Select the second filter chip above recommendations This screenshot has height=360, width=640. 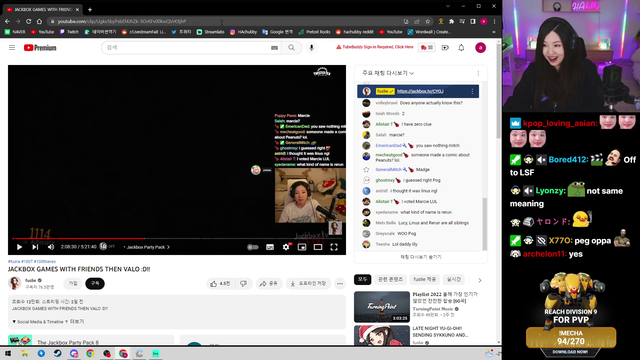390,279
